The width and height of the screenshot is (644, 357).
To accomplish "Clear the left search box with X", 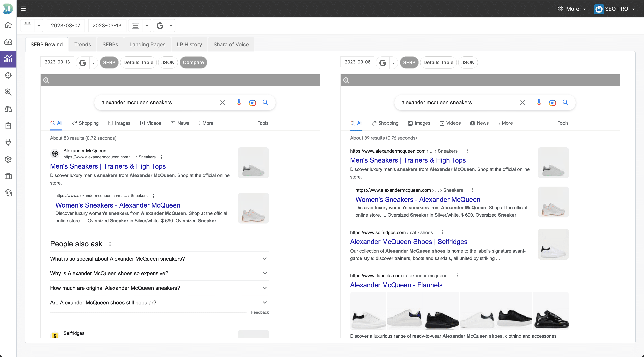I will tap(223, 103).
